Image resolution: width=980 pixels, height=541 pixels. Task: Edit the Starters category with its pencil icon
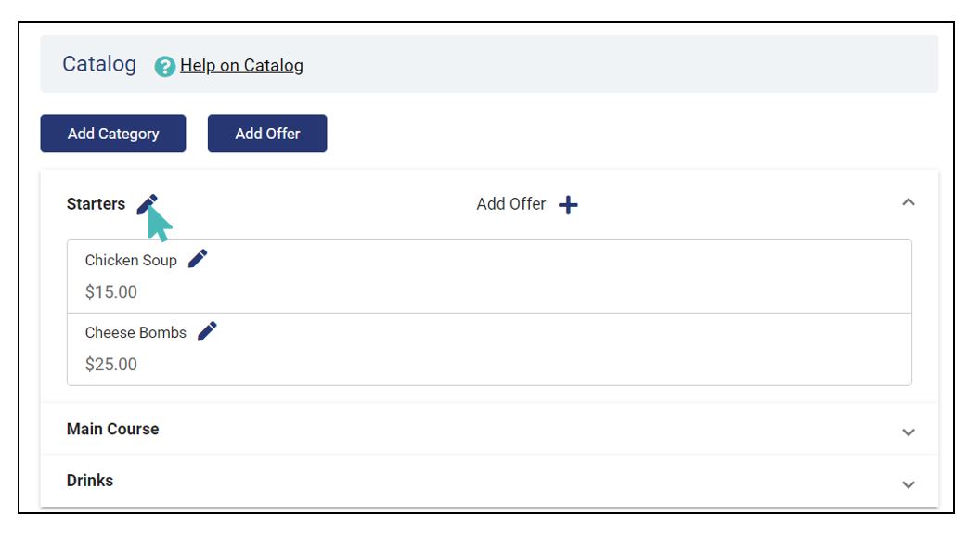148,204
